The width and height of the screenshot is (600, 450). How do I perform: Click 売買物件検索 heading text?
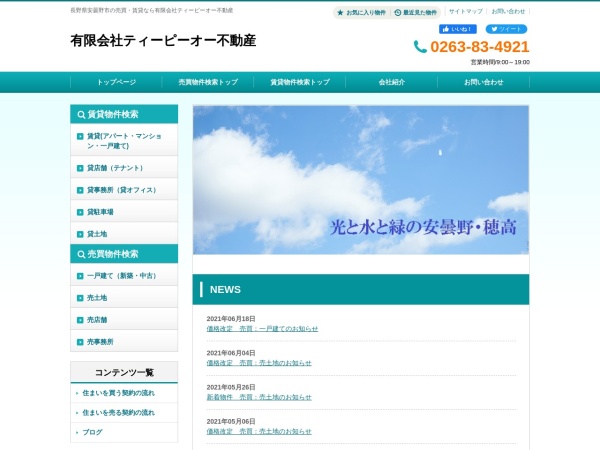click(x=113, y=254)
